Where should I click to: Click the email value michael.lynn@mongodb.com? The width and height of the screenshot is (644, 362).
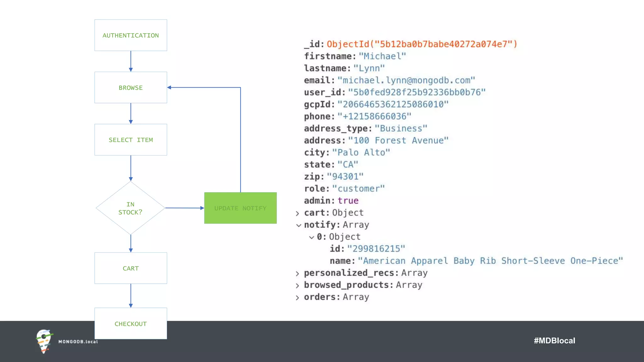(x=406, y=80)
